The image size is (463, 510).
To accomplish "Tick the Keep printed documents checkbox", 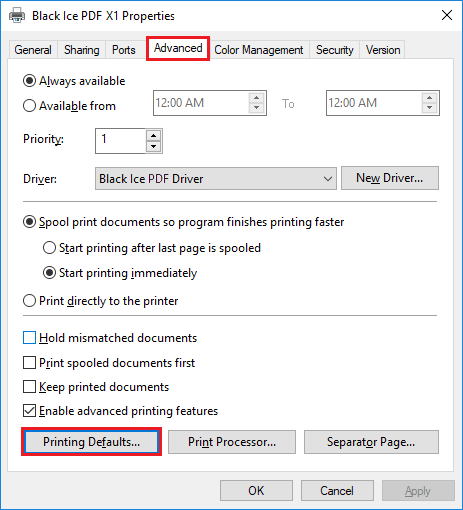I will pyautogui.click(x=29, y=387).
